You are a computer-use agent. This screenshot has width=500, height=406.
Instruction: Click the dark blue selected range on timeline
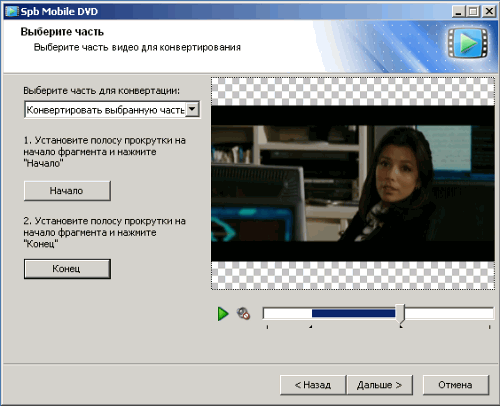[353, 313]
